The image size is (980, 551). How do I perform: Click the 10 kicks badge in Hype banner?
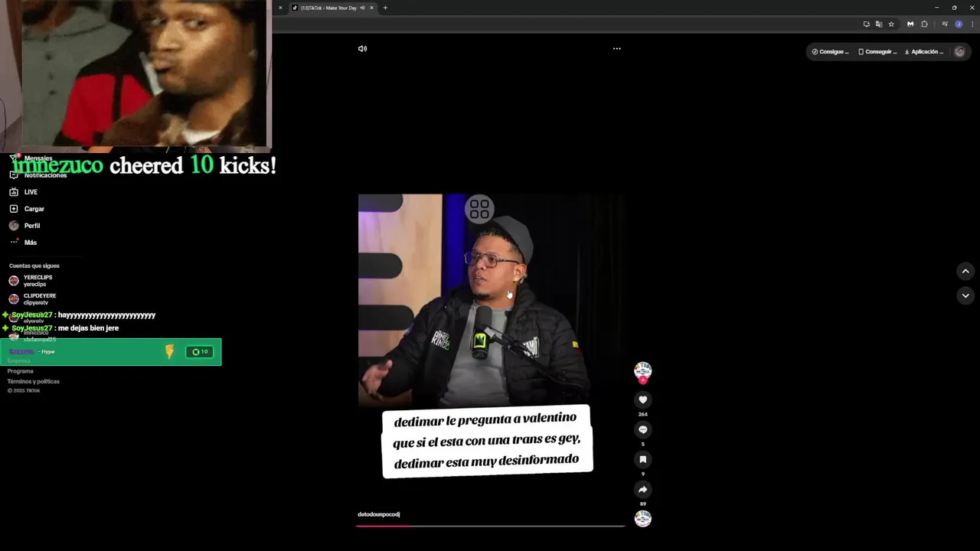click(201, 352)
